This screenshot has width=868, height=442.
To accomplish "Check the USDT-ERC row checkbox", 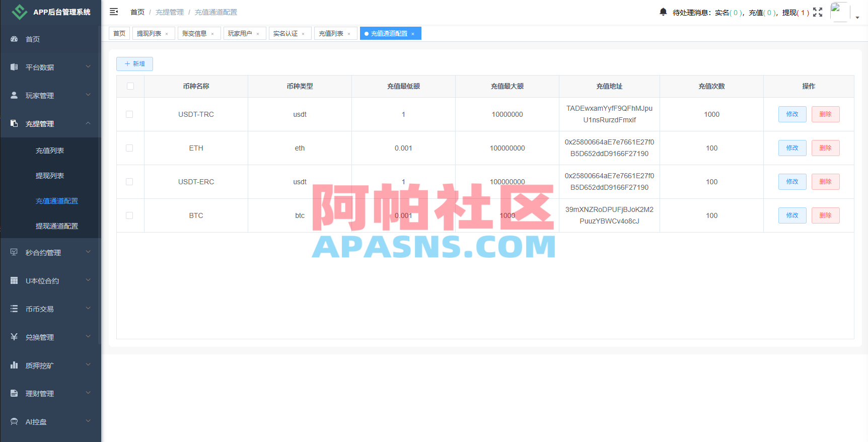I will 129,182.
